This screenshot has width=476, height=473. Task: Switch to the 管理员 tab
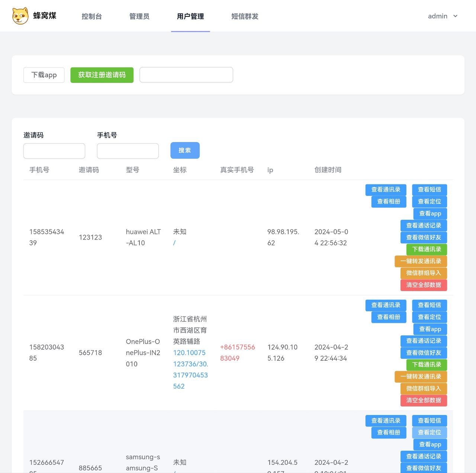click(x=139, y=16)
